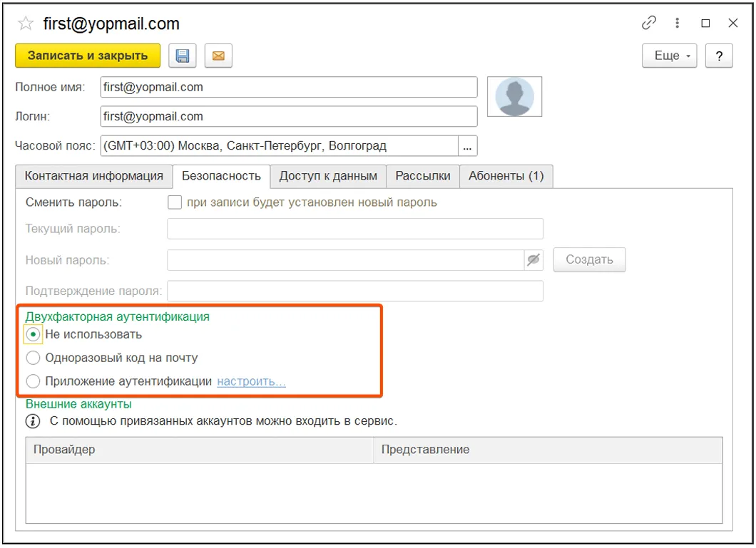Click the ? help button
Image resolution: width=756 pixels, height=548 pixels.
click(x=719, y=56)
